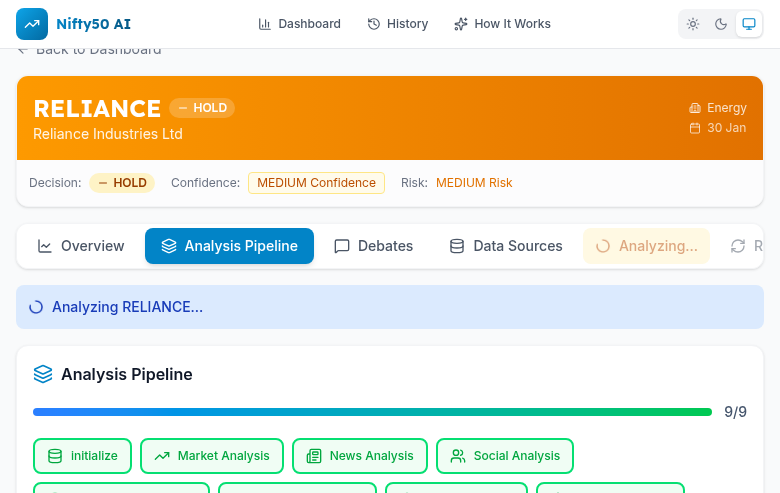Click the Analyzing... spinner button
Viewport: 780px width, 493px height.
(646, 246)
